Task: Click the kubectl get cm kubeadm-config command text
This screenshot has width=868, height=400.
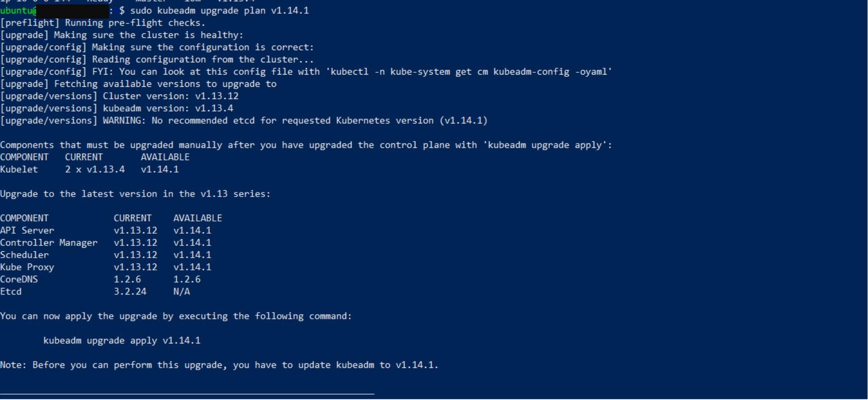Action: pos(471,71)
